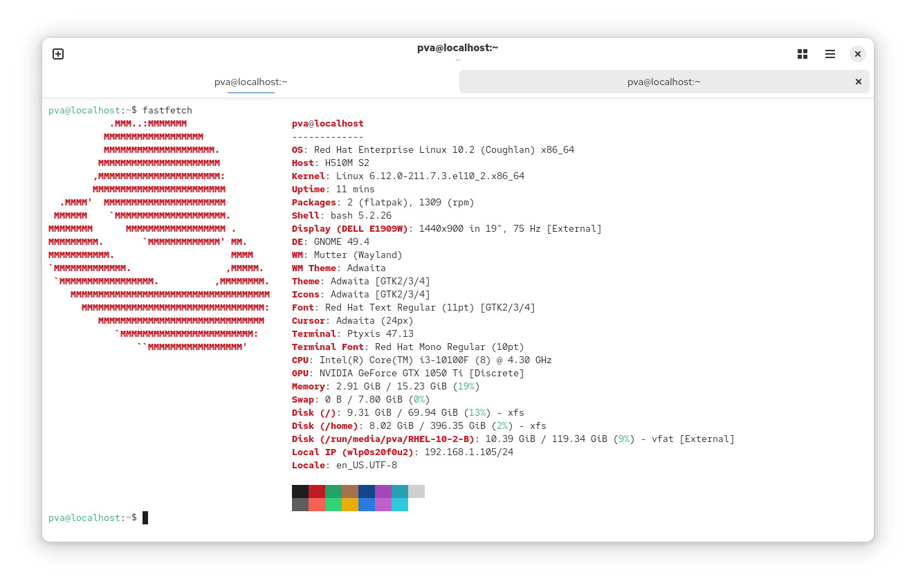The height and width of the screenshot is (588, 916).
Task: Click the dark red color block
Action: tap(317, 491)
